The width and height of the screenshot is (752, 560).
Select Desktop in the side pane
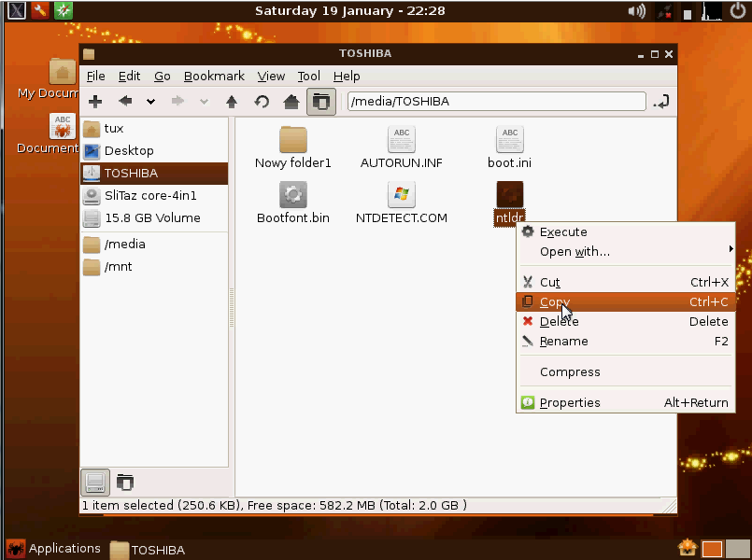pyautogui.click(x=154, y=151)
